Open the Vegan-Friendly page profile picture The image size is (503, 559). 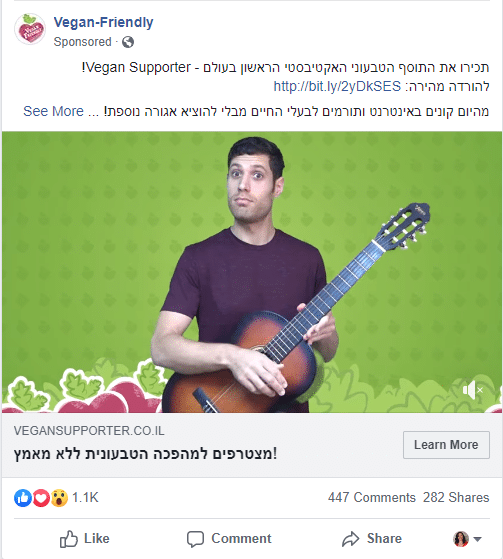tap(30, 29)
